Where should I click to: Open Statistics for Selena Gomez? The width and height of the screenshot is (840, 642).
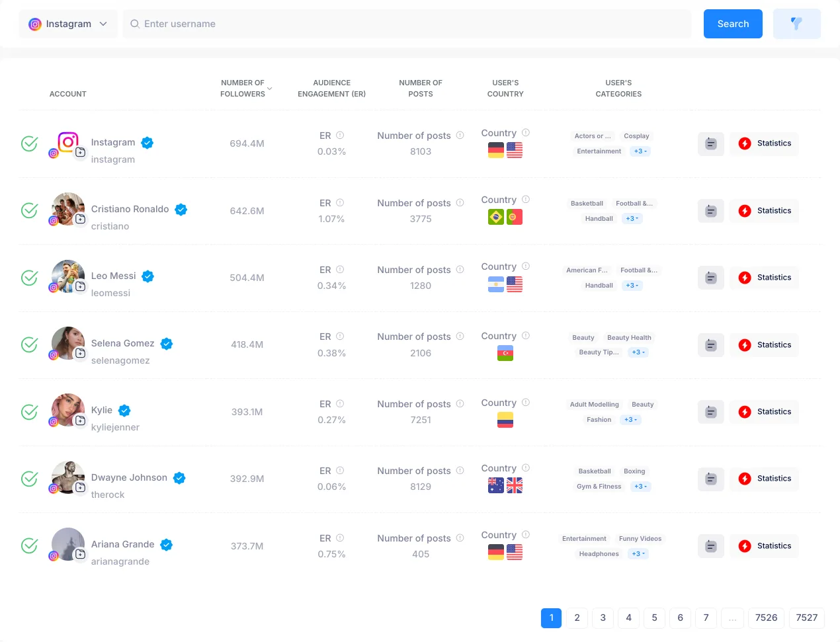[765, 345]
